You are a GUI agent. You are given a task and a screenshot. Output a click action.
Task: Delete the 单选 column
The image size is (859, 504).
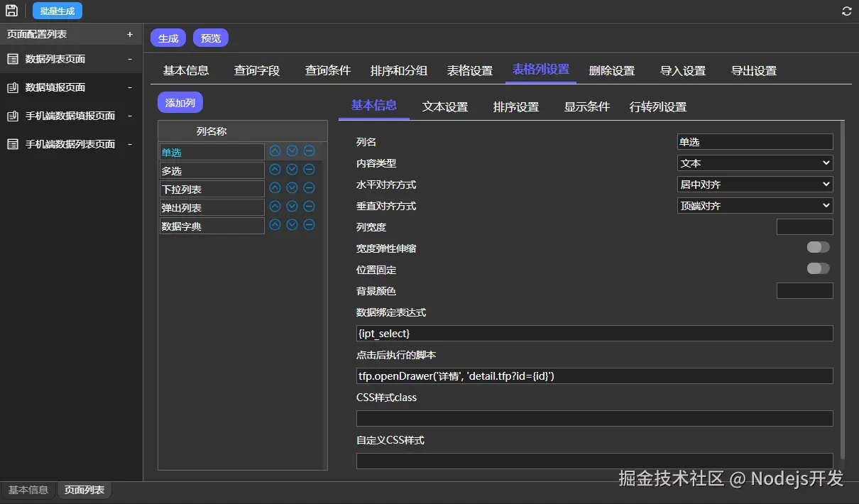pyautogui.click(x=309, y=151)
